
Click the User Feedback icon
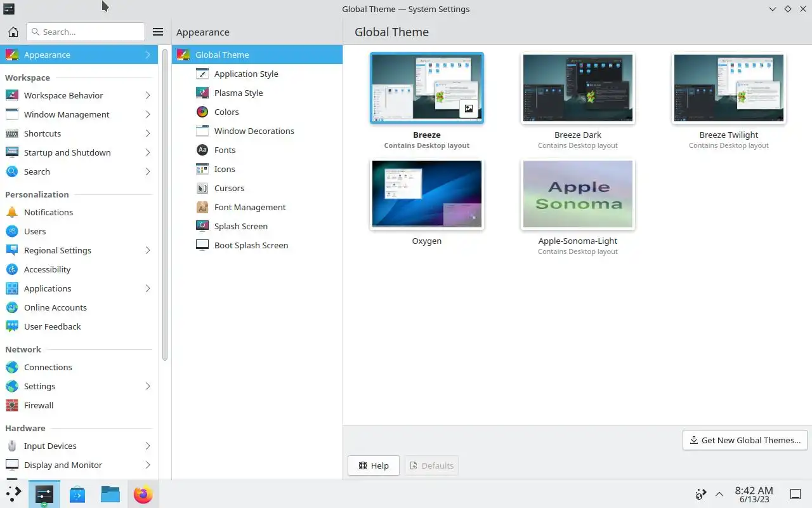[12, 326]
